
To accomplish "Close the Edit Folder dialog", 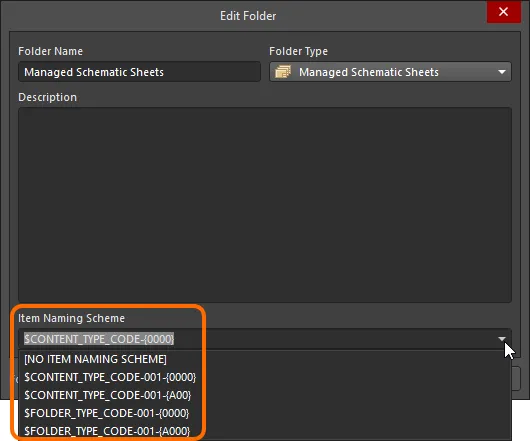I will pos(503,12).
